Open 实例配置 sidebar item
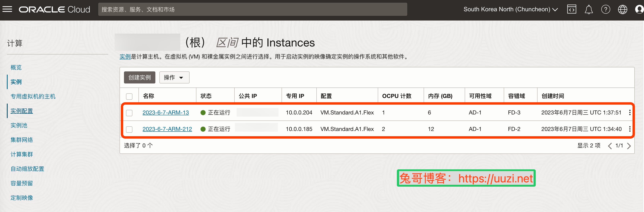 [22, 111]
